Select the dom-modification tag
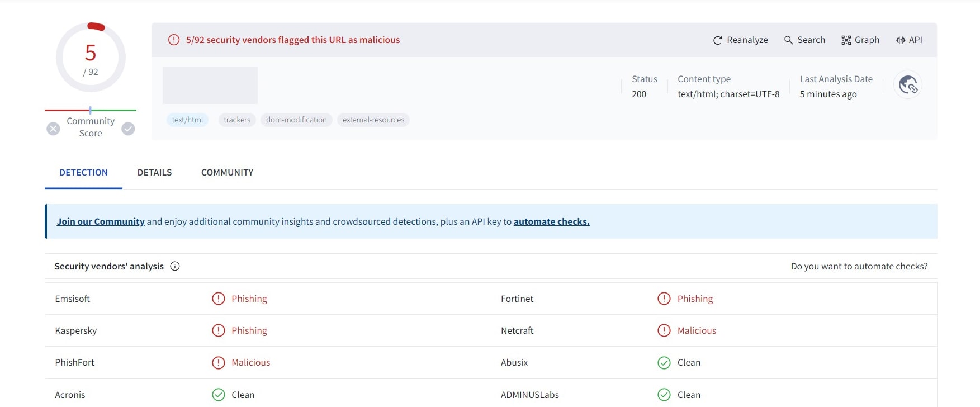 coord(296,120)
